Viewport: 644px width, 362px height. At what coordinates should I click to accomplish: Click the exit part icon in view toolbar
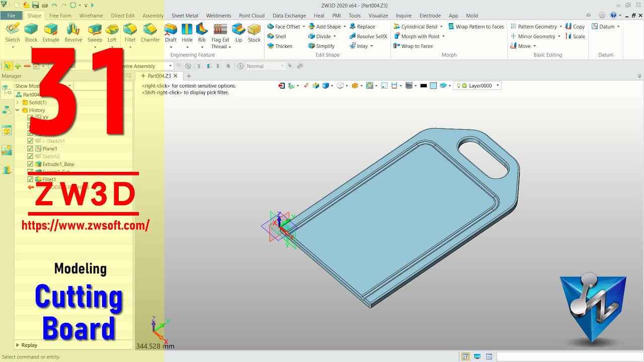(281, 86)
